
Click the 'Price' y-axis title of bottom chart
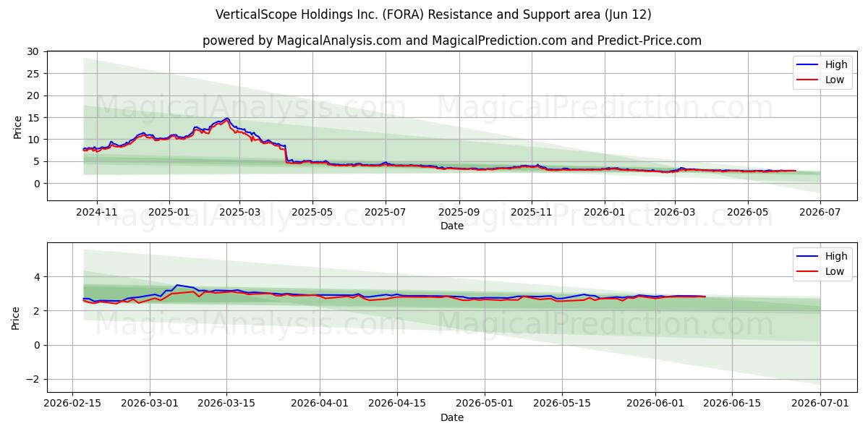(17, 318)
